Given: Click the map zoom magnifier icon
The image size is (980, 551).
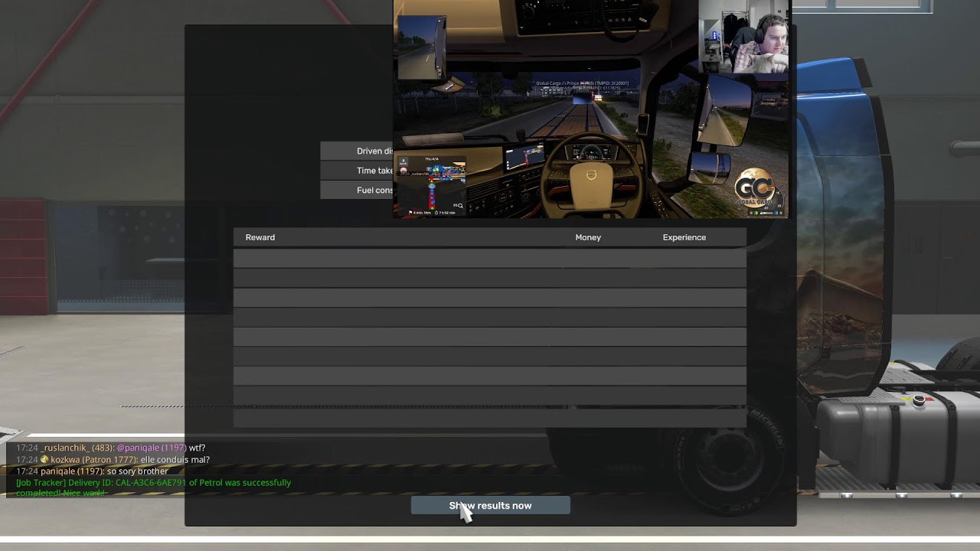Looking at the screenshot, I should (x=459, y=205).
